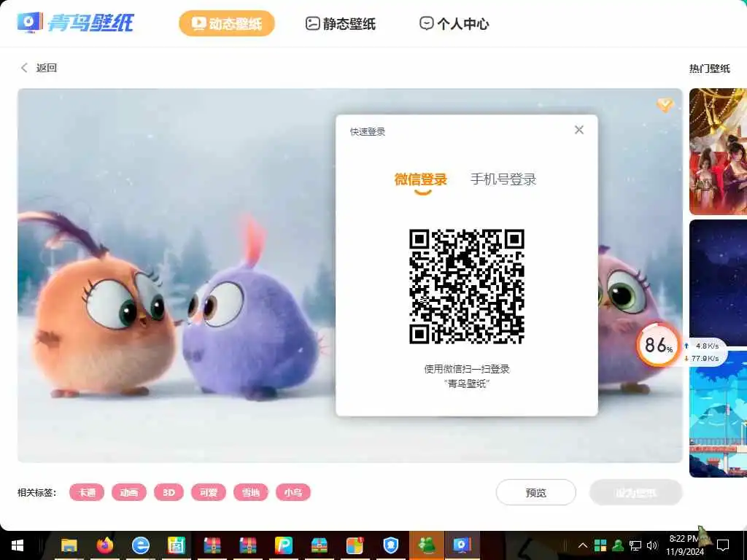
Task: Open the taskbar clock showing 8:22 PM
Action: [684, 545]
